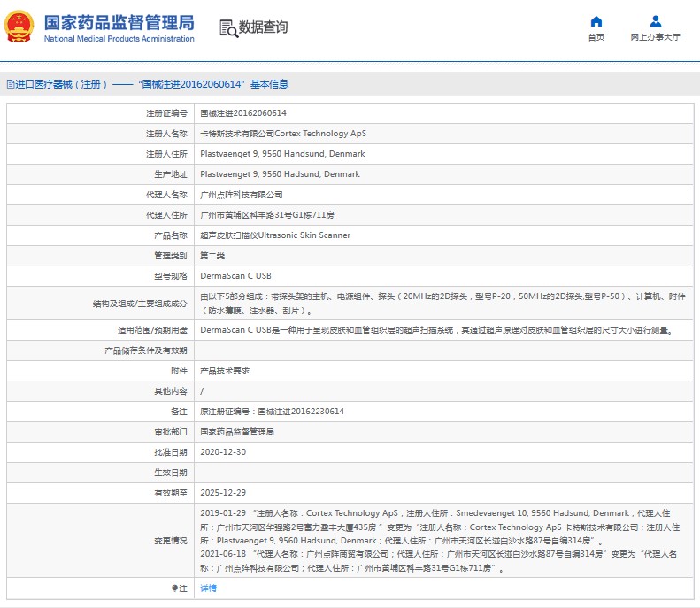This screenshot has width=700, height=608.
Task: Click the 批准日期 row label
Action: [x=171, y=452]
